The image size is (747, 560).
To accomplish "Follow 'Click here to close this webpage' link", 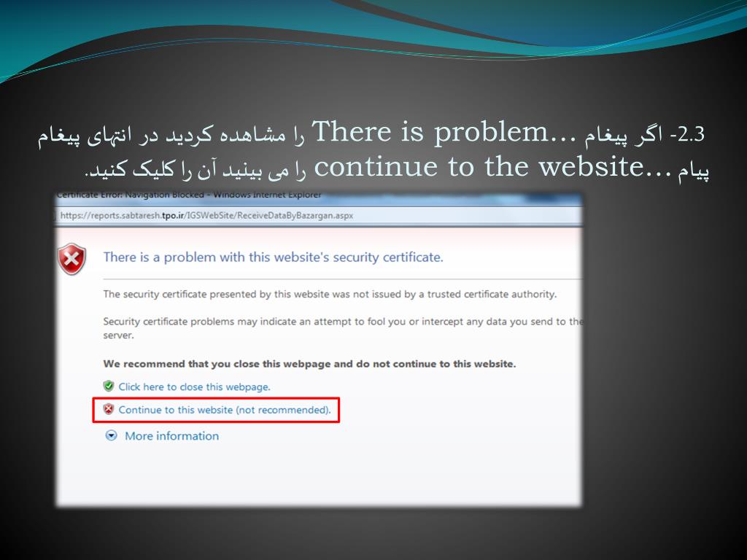I will pyautogui.click(x=194, y=386).
